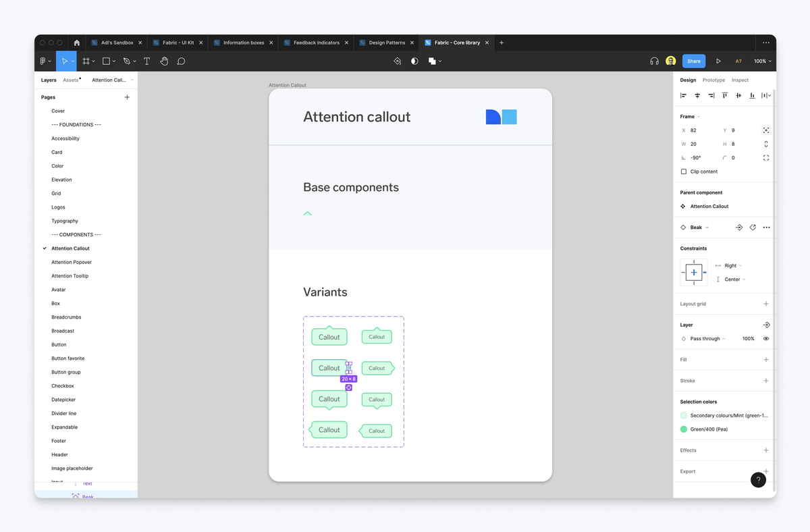Switch to the Assets tab

pyautogui.click(x=71, y=80)
